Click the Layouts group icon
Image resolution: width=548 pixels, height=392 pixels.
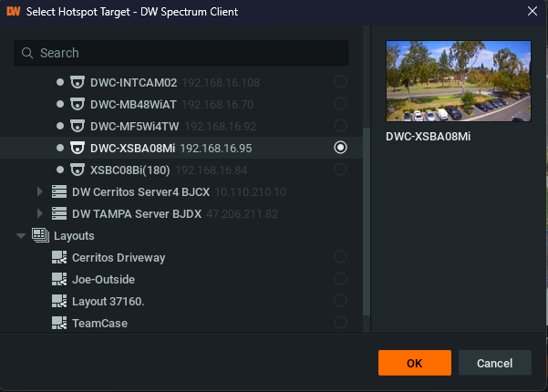pos(40,235)
